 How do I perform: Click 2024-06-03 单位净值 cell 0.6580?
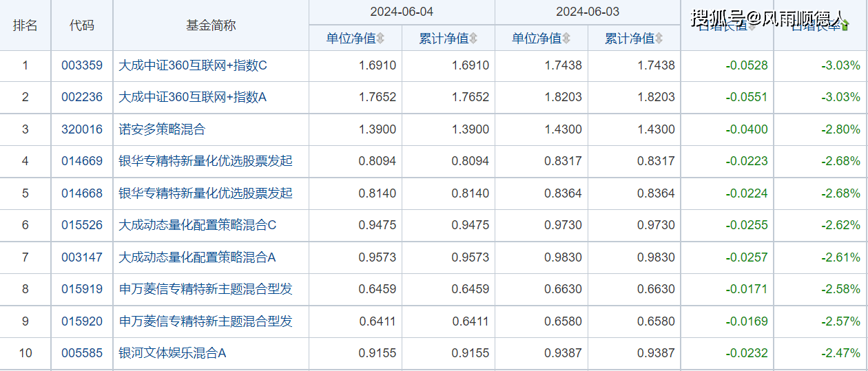pos(564,321)
